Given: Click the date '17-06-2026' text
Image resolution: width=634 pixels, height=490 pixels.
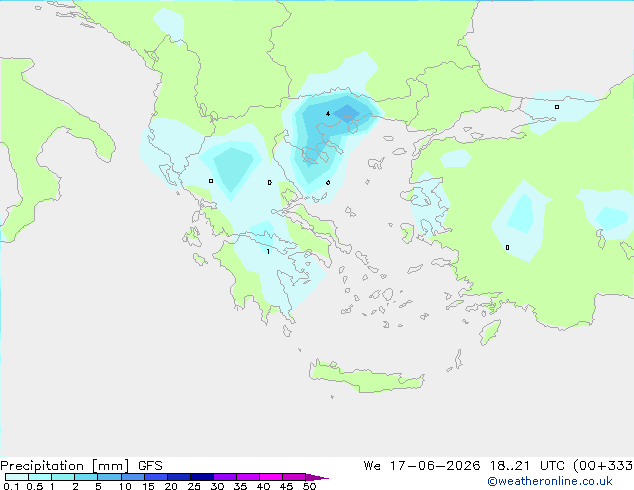Looking at the screenshot, I should pyautogui.click(x=435, y=466).
